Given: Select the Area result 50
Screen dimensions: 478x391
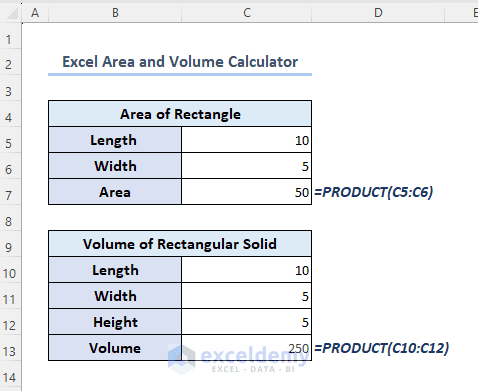Looking at the screenshot, I should pos(247,192).
